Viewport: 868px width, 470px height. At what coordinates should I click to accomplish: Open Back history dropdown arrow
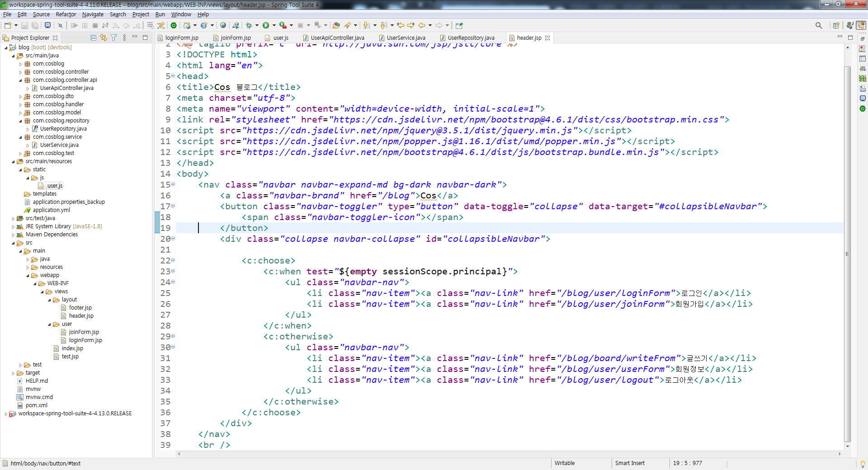[x=430, y=25]
